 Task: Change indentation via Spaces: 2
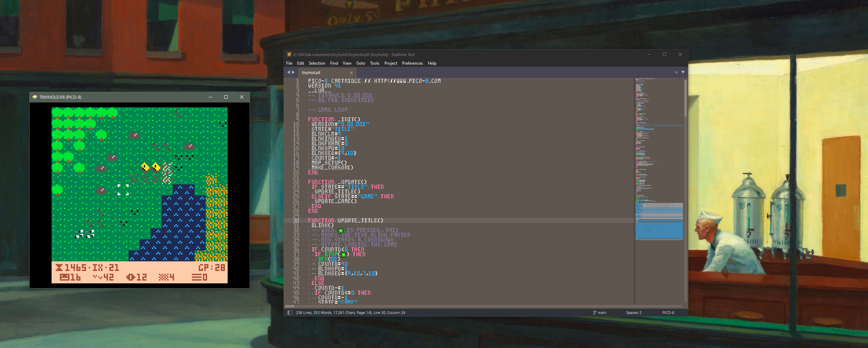tap(634, 313)
